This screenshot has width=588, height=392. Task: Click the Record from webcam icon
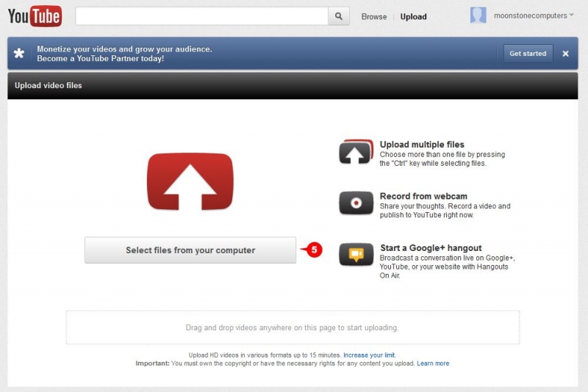(356, 203)
